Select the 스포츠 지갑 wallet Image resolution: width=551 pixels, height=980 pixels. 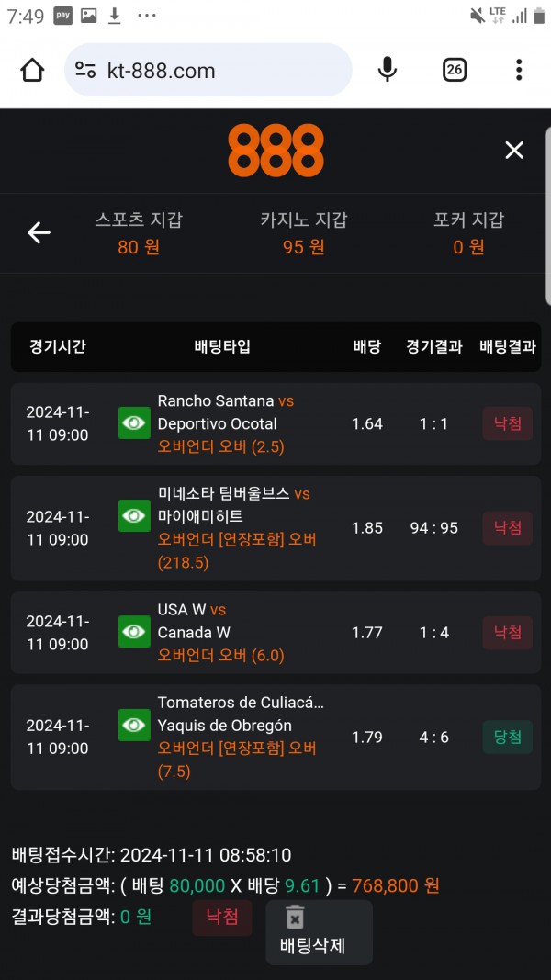(139, 233)
